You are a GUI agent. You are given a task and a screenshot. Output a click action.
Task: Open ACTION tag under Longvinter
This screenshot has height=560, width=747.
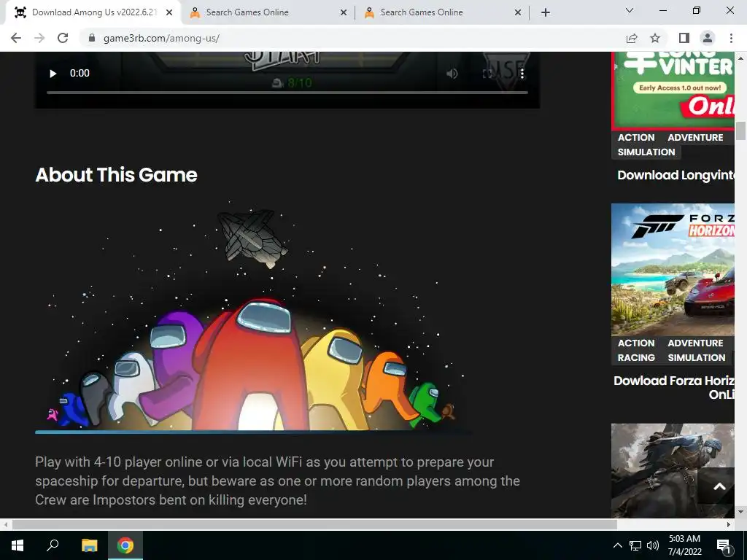pyautogui.click(x=636, y=138)
